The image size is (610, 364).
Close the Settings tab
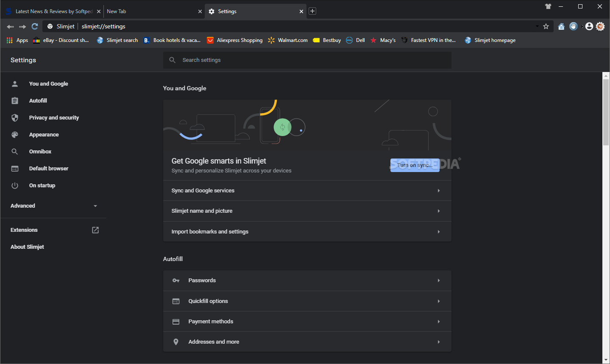pyautogui.click(x=301, y=11)
